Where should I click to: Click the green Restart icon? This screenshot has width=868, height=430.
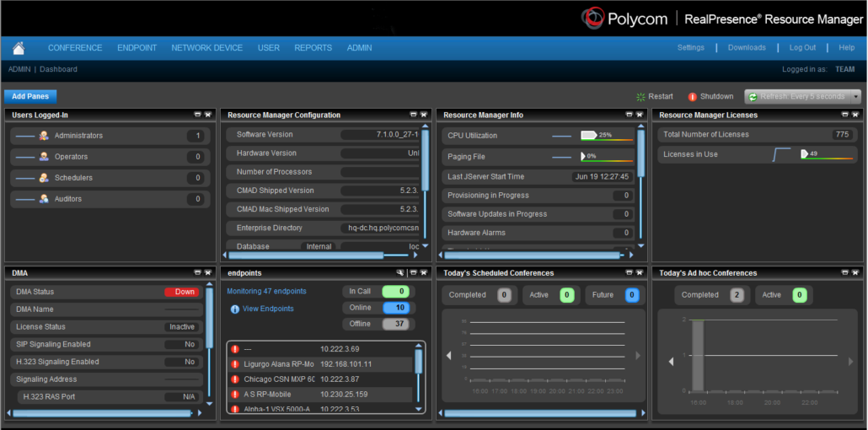pyautogui.click(x=641, y=96)
